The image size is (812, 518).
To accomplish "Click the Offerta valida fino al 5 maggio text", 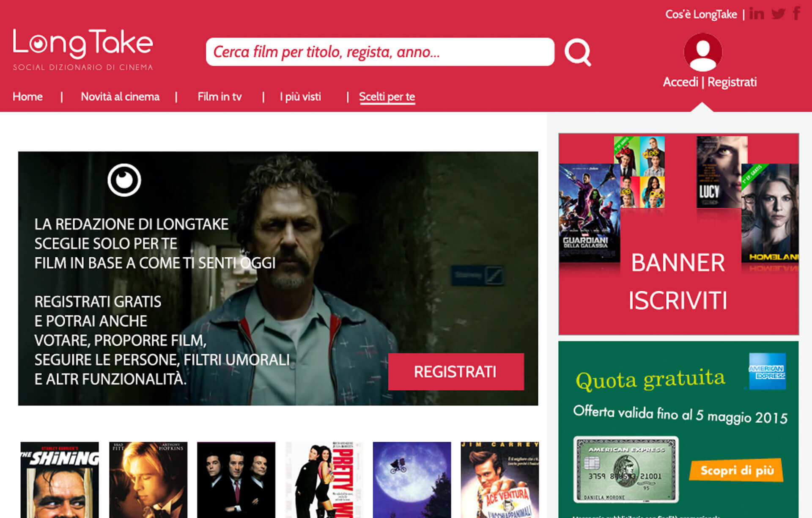I will [x=680, y=414].
